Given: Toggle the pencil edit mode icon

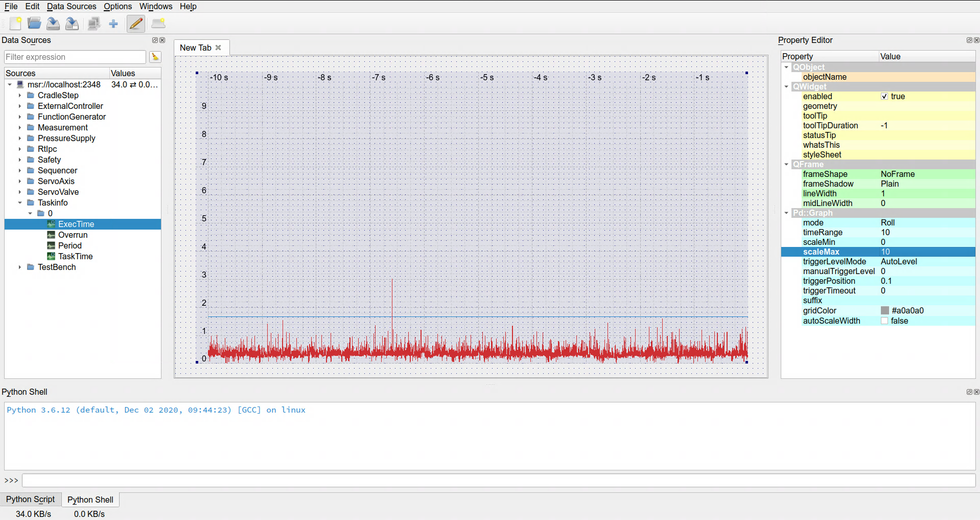Looking at the screenshot, I should [x=136, y=24].
